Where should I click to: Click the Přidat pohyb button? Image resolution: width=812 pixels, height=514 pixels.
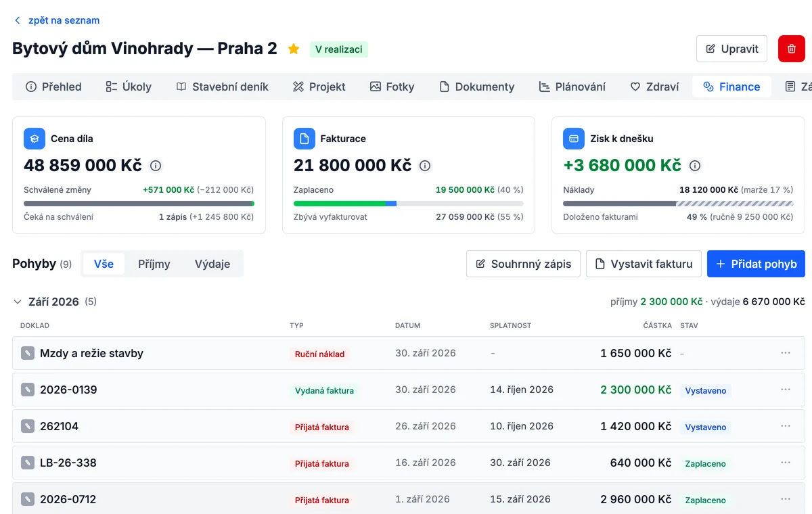(756, 264)
